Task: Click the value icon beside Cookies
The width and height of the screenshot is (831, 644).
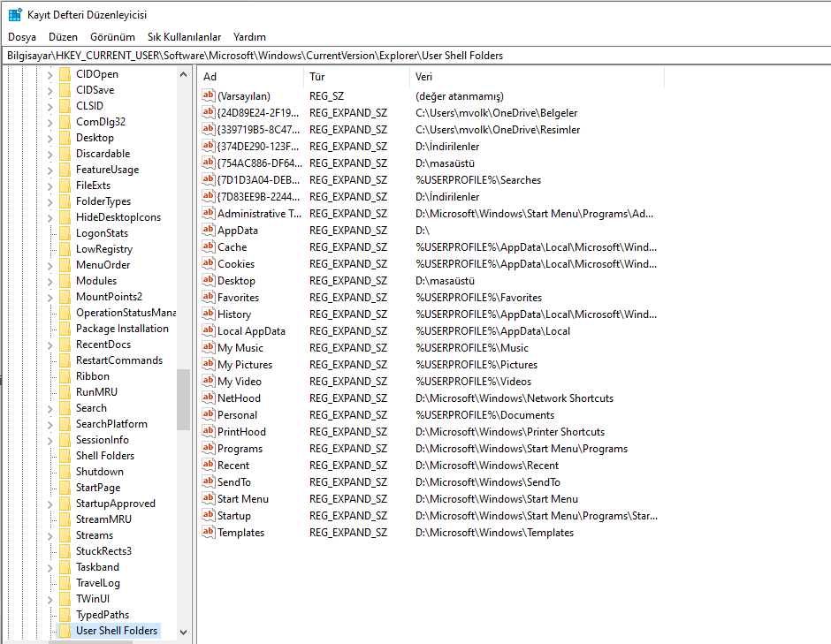Action: click(x=209, y=264)
